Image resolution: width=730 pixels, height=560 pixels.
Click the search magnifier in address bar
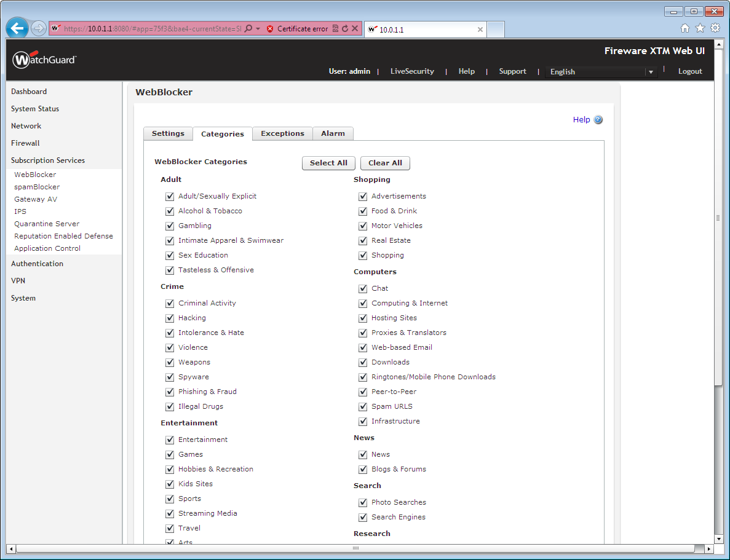tap(248, 28)
